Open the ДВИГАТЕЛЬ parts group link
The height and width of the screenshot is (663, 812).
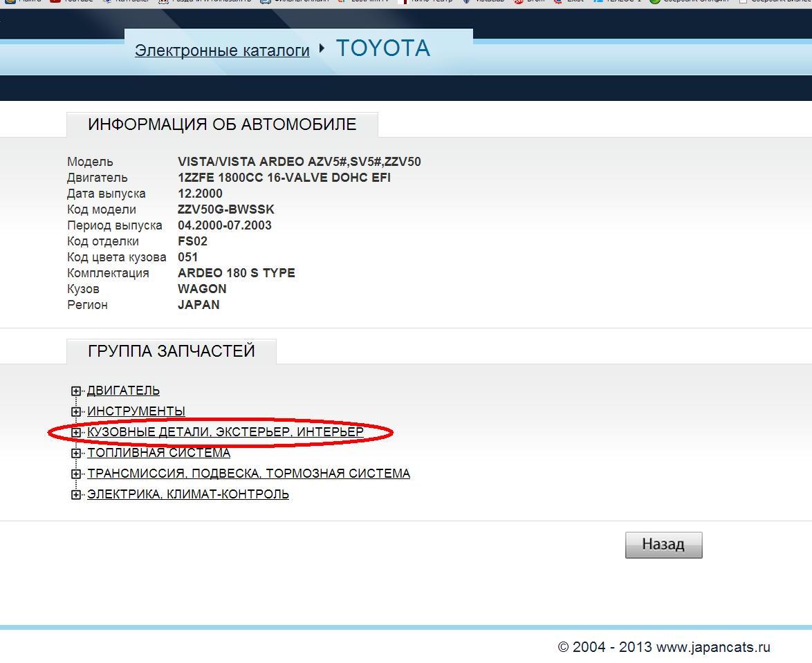[123, 391]
